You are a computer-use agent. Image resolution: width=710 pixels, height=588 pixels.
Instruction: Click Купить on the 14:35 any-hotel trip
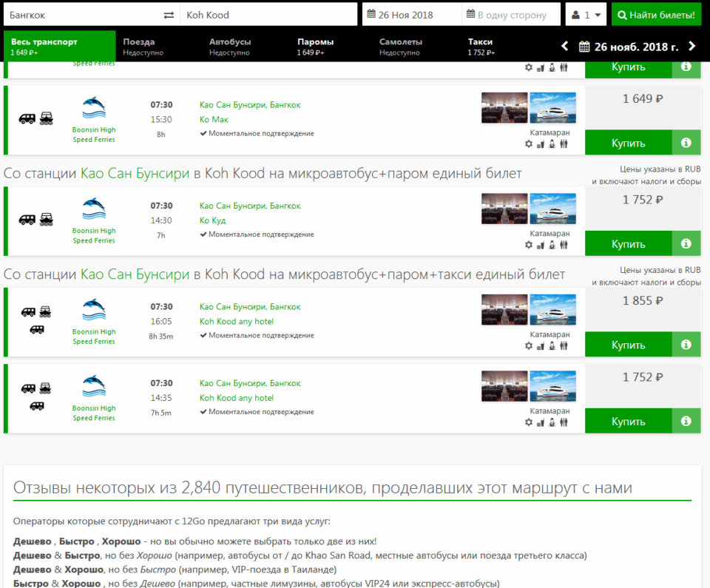pos(628,421)
